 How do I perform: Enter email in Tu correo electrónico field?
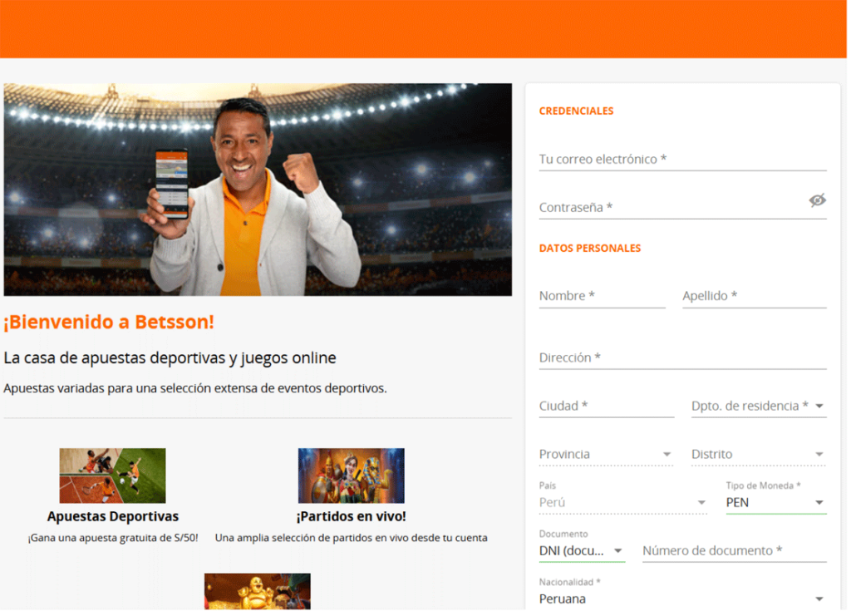coord(681,159)
